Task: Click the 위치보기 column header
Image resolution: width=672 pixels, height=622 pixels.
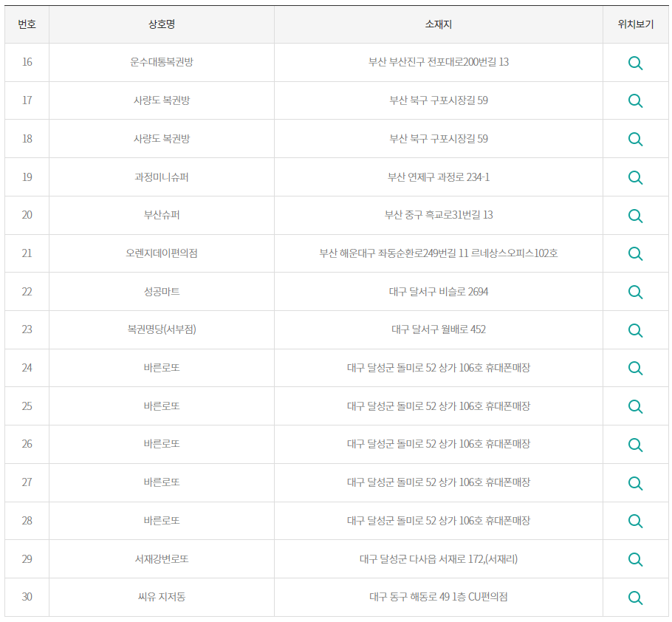Action: tap(636, 24)
